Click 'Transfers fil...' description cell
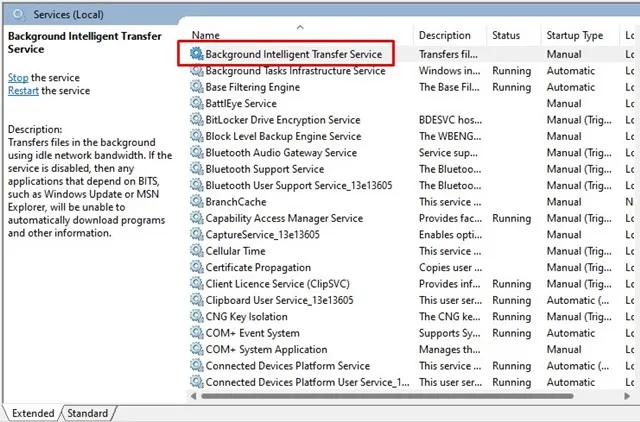Image resolution: width=640 pixels, height=422 pixels. point(448,54)
